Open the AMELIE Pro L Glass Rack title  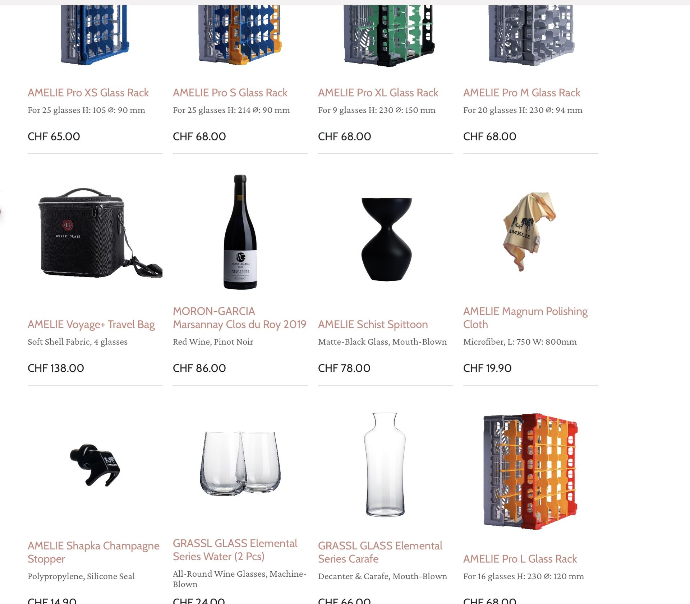tap(520, 559)
